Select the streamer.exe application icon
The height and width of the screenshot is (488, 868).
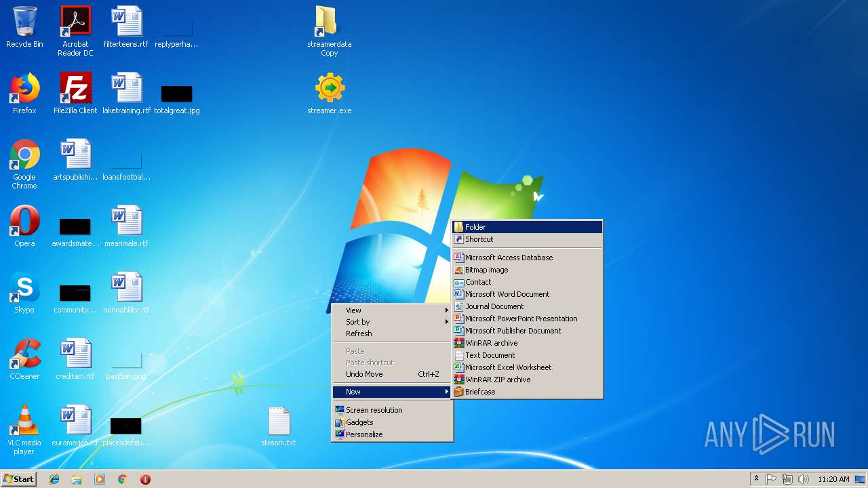pyautogui.click(x=330, y=94)
